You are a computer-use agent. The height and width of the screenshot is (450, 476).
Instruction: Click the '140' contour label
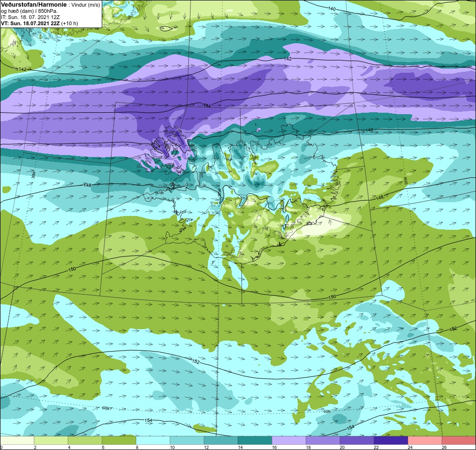coord(332,9)
